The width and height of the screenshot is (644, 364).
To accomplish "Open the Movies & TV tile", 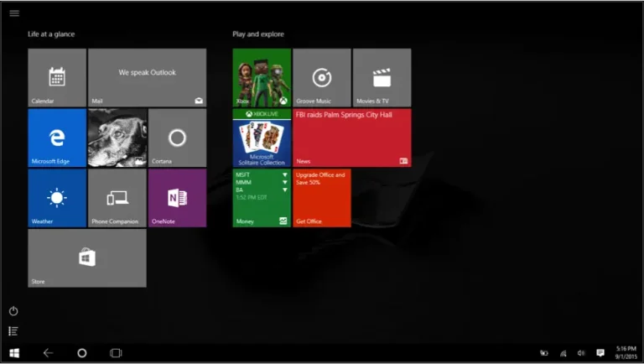I will point(382,78).
